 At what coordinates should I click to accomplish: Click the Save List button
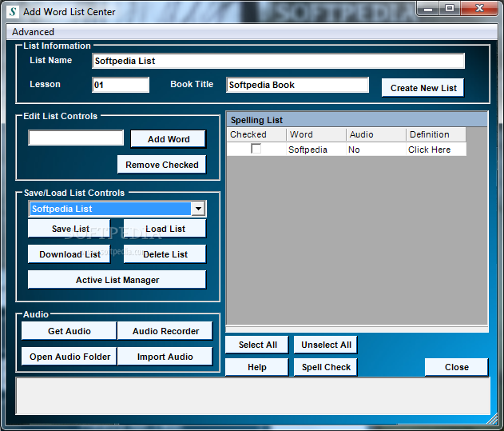coord(69,229)
